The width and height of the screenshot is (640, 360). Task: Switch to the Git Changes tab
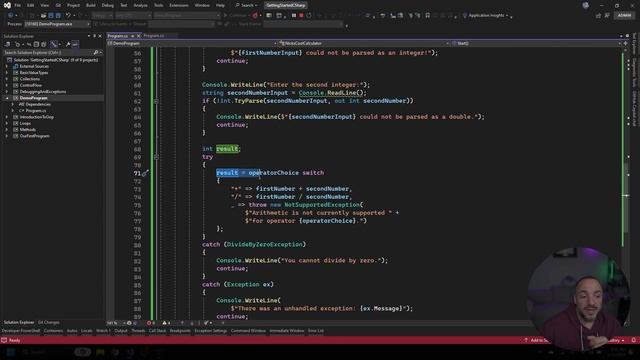click(x=49, y=322)
